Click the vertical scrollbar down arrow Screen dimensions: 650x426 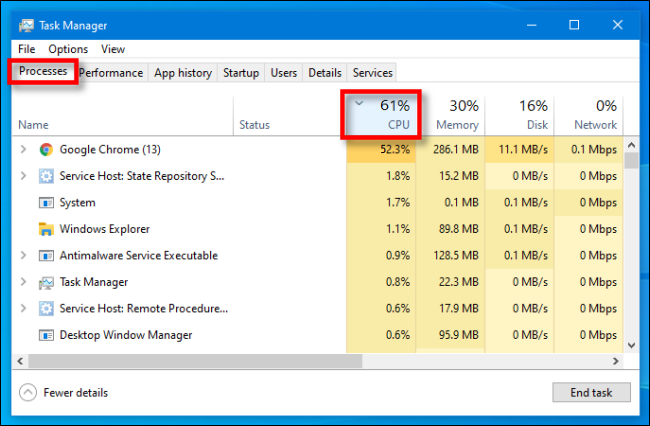(630, 344)
